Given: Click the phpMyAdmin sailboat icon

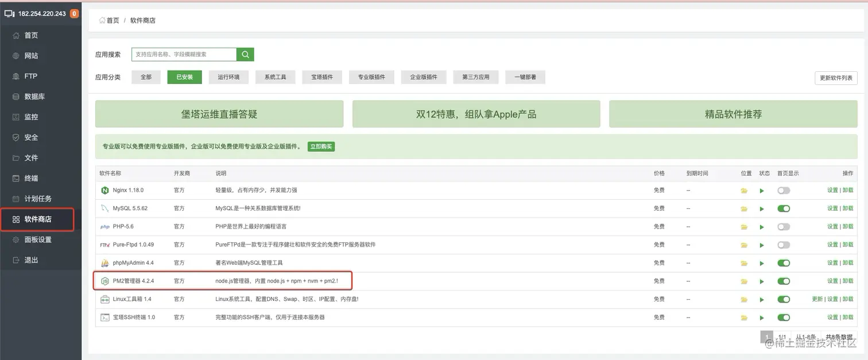Looking at the screenshot, I should (x=104, y=263).
